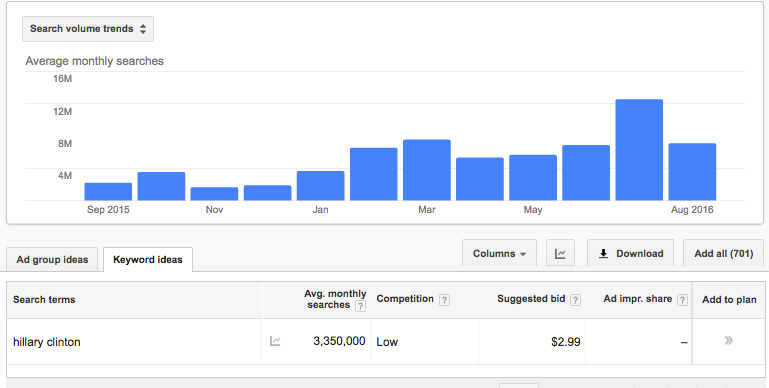
Task: Click the Aug 2016 bar in chart
Action: click(692, 172)
